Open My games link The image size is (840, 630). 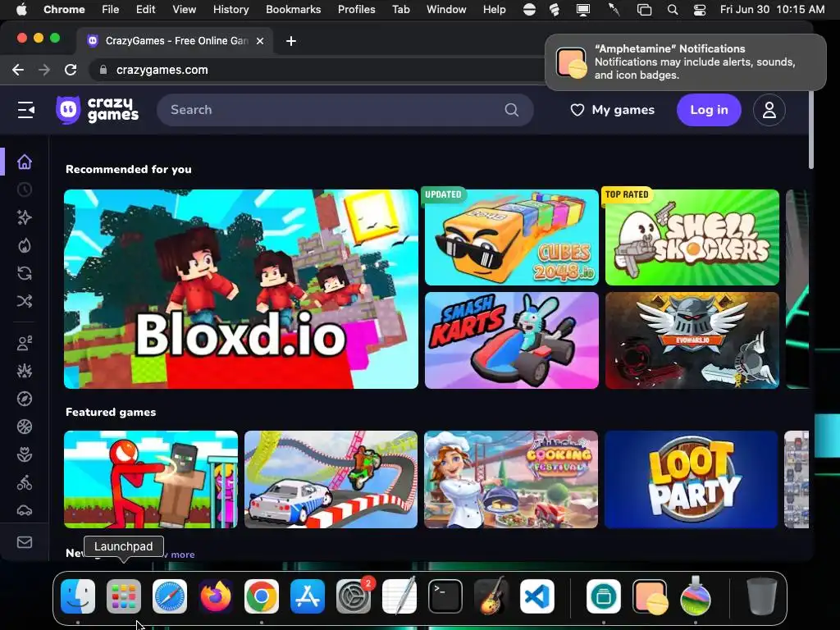pos(612,110)
